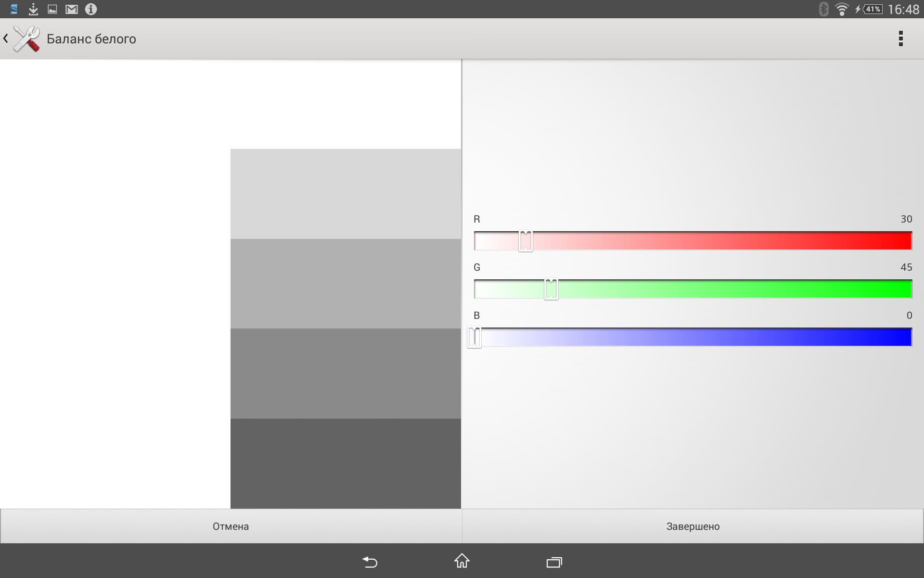Tap the Gmail notification icon
The width and height of the screenshot is (924, 578).
[71, 9]
